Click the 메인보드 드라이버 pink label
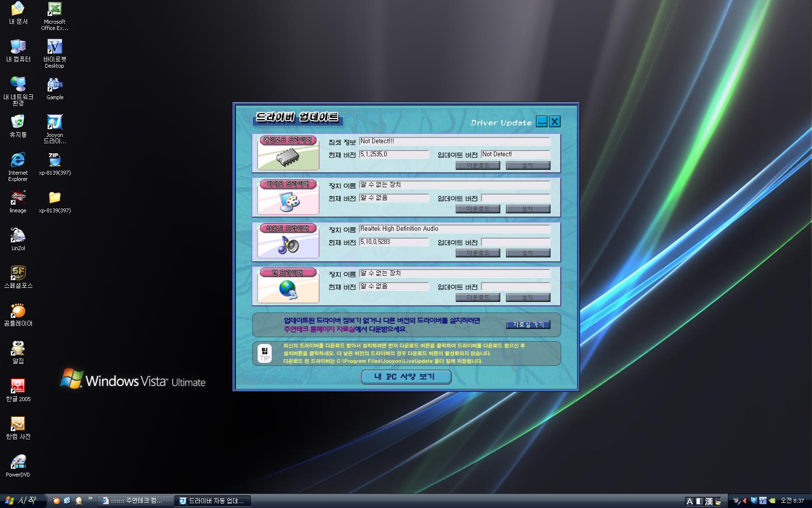 point(288,140)
